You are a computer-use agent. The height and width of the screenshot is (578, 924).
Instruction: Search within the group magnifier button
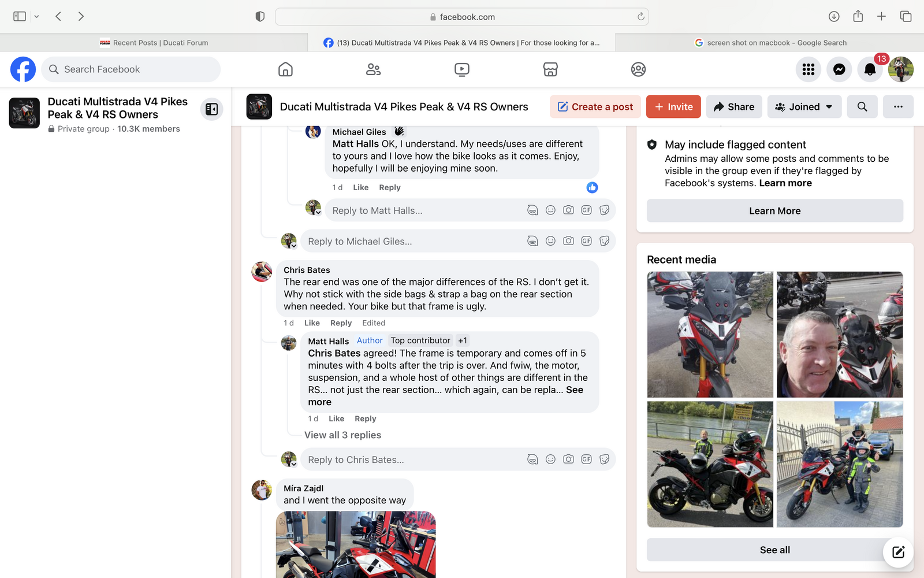pyautogui.click(x=862, y=106)
